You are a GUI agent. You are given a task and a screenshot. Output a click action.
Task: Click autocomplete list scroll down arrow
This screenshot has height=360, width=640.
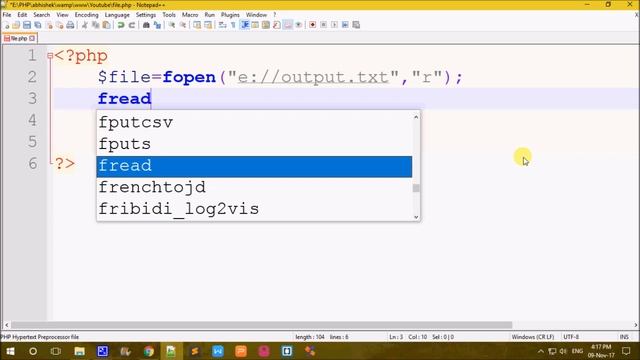[416, 217]
